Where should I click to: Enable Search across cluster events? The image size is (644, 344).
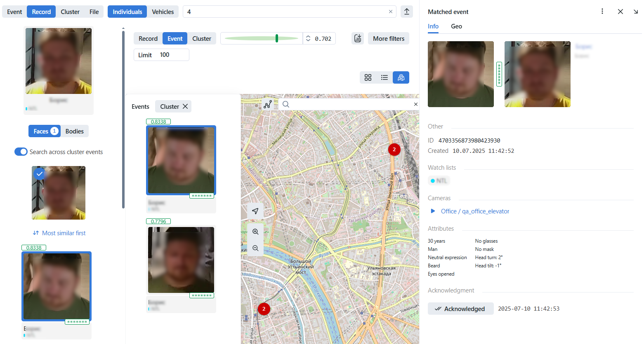pos(21,152)
